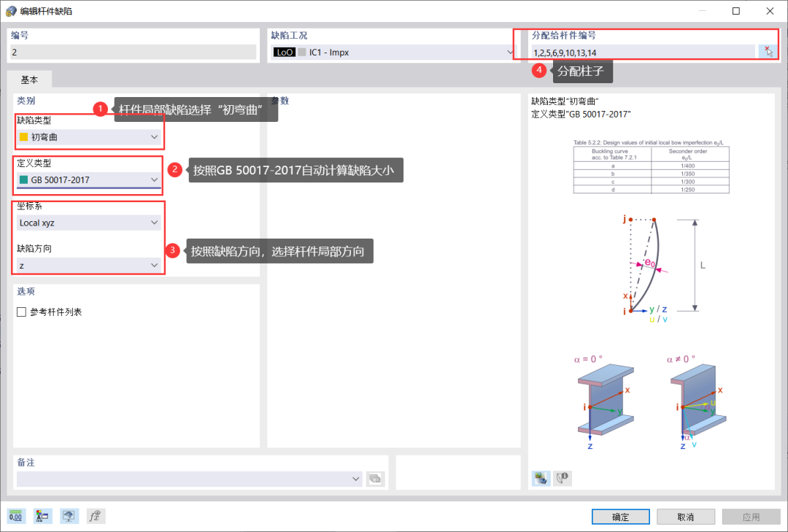Screen dimensions: 788x532
Task: Click the α ≠ 0° section illustration
Action: (x=697, y=402)
